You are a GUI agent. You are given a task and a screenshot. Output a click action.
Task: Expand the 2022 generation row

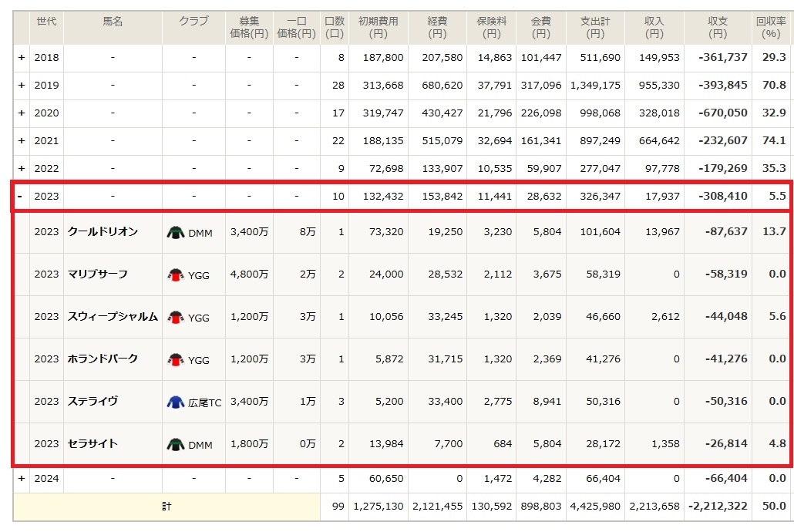(x=22, y=169)
